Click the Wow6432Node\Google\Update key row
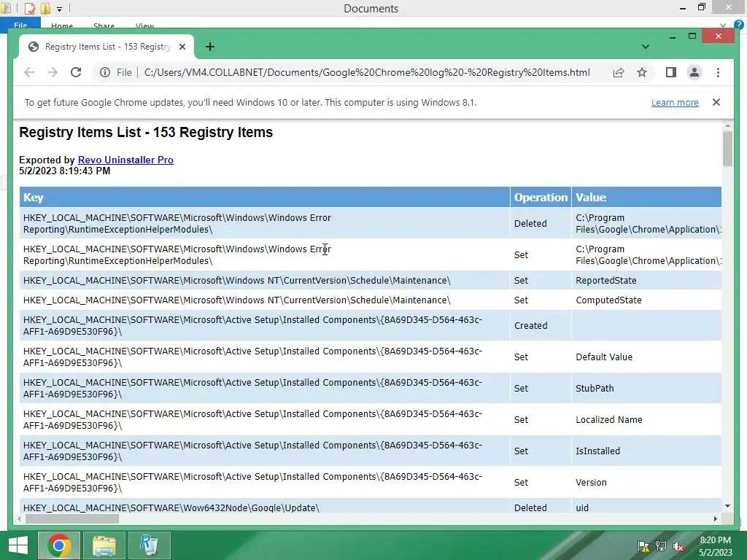This screenshot has width=747, height=560. pos(265,506)
